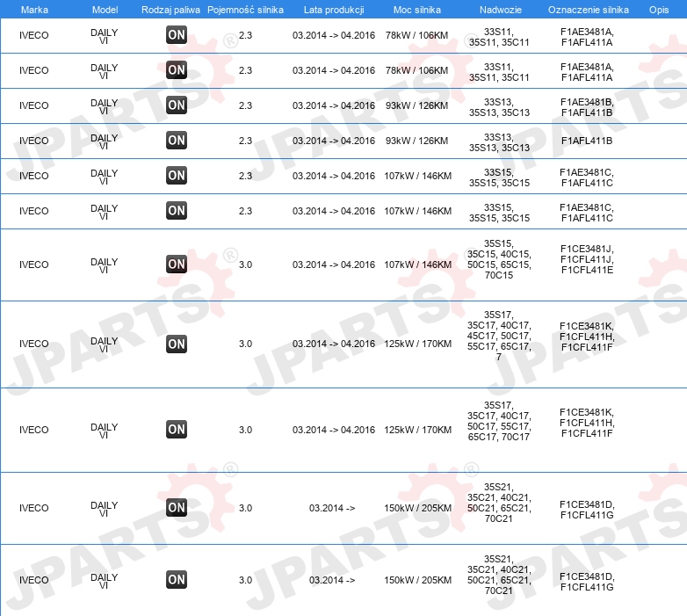The width and height of the screenshot is (687, 616).
Task: Click '03.2014 -> 04.2016' in the F1CE3481J row
Action: pyautogui.click(x=334, y=265)
